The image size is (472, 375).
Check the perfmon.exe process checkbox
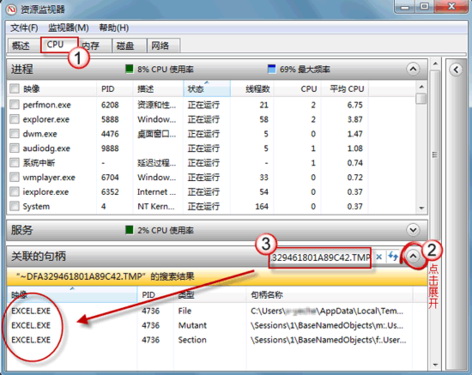[14, 105]
